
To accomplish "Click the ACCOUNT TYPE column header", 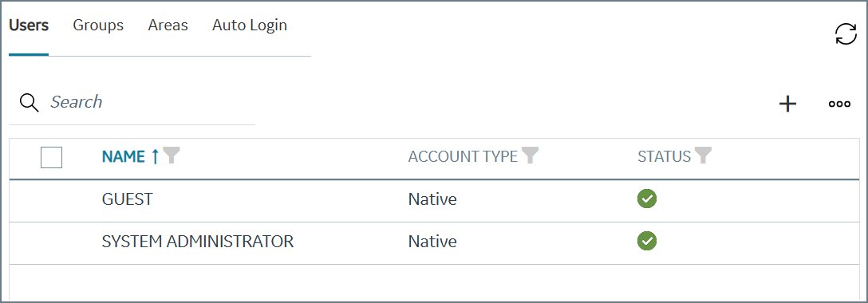I will 463,156.
